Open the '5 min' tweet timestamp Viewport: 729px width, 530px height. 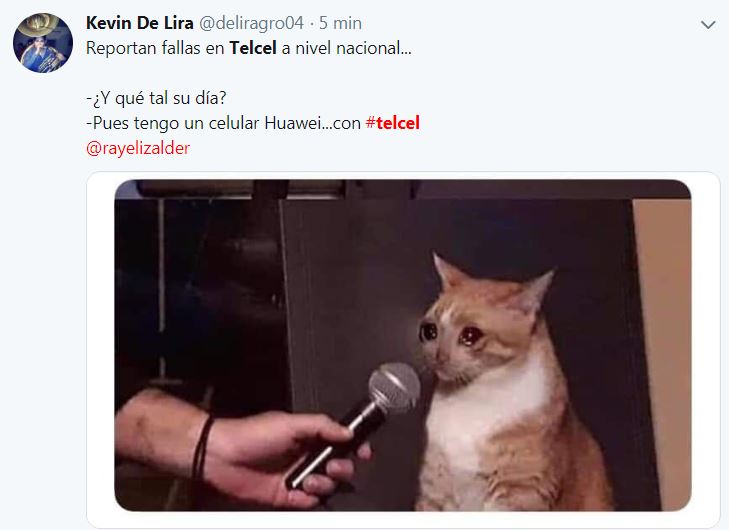[x=340, y=23]
